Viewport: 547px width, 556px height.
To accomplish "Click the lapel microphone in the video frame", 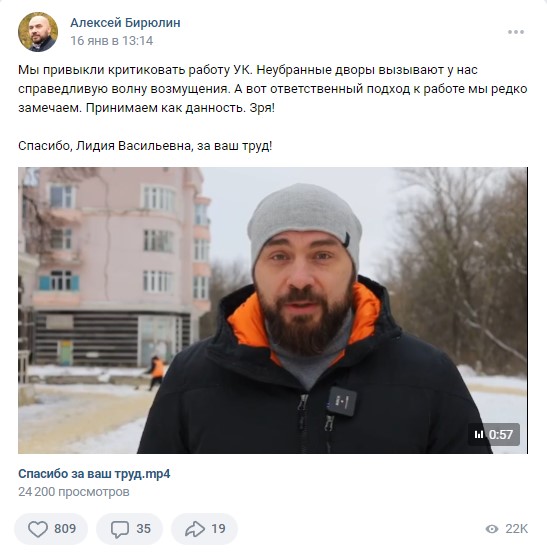I will 341,401.
